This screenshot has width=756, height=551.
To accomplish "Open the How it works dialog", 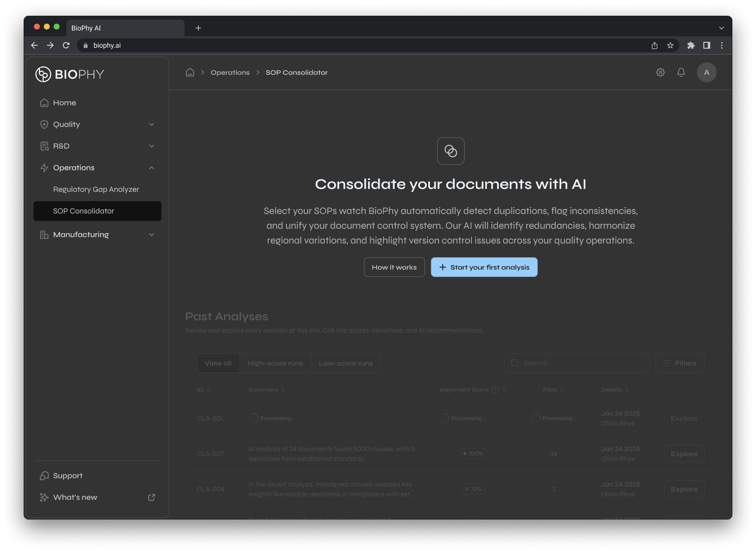I will pyautogui.click(x=394, y=267).
